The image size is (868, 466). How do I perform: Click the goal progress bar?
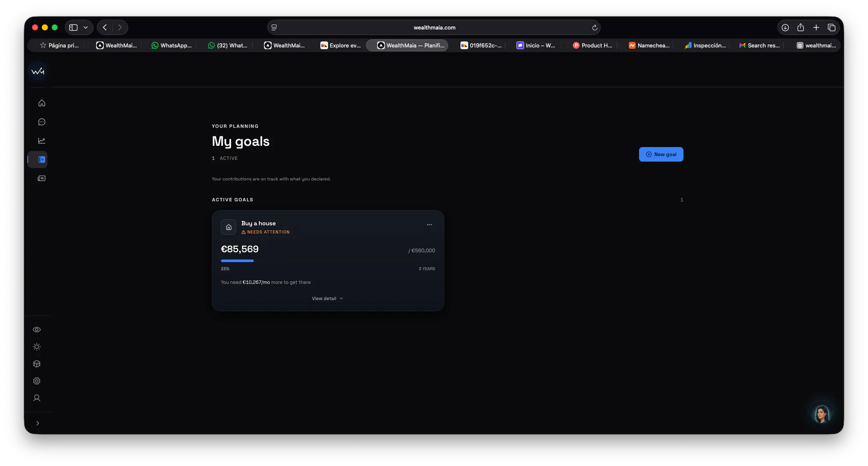tap(328, 261)
